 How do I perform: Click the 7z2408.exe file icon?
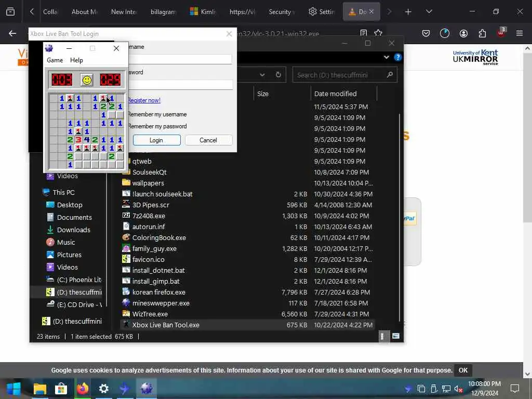[x=126, y=216]
